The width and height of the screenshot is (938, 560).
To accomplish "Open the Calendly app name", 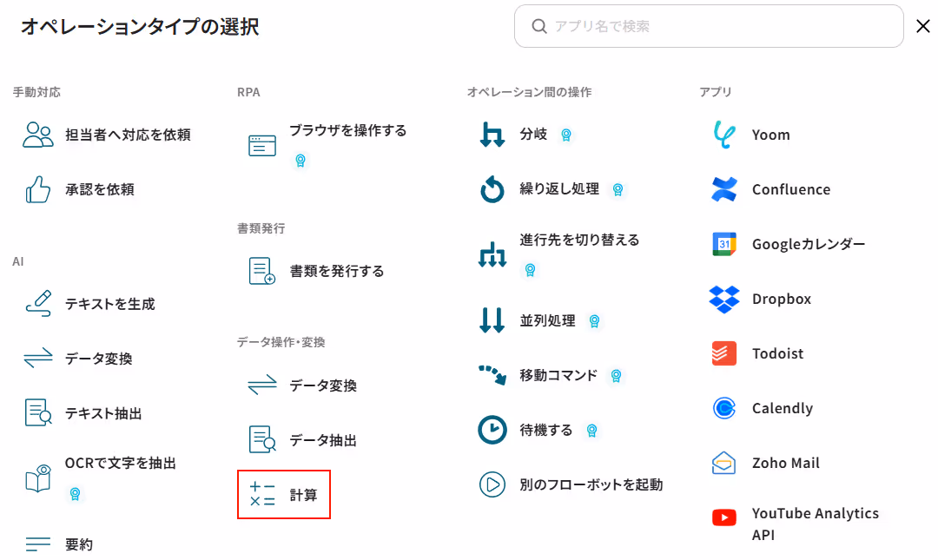I will [783, 408].
